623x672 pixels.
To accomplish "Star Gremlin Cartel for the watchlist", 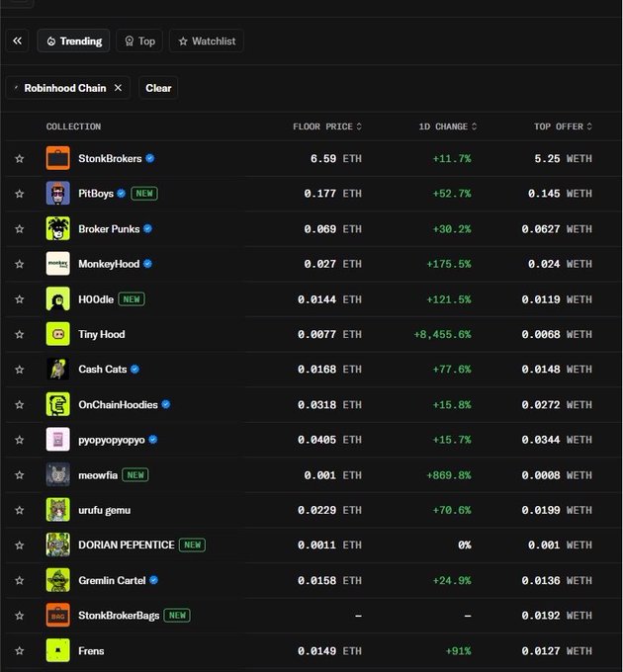I will (x=20, y=580).
